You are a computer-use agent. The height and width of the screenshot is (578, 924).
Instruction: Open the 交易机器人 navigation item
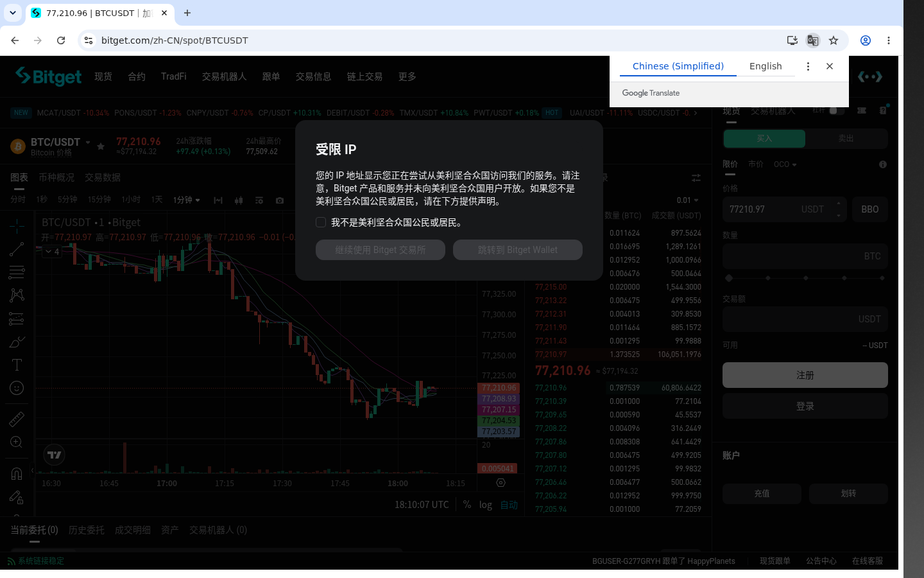point(224,76)
